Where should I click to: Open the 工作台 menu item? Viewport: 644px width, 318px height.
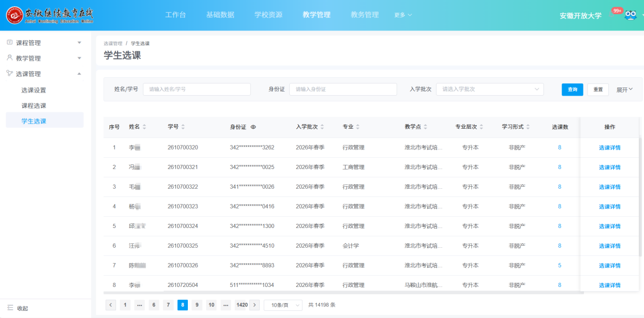[x=175, y=15]
